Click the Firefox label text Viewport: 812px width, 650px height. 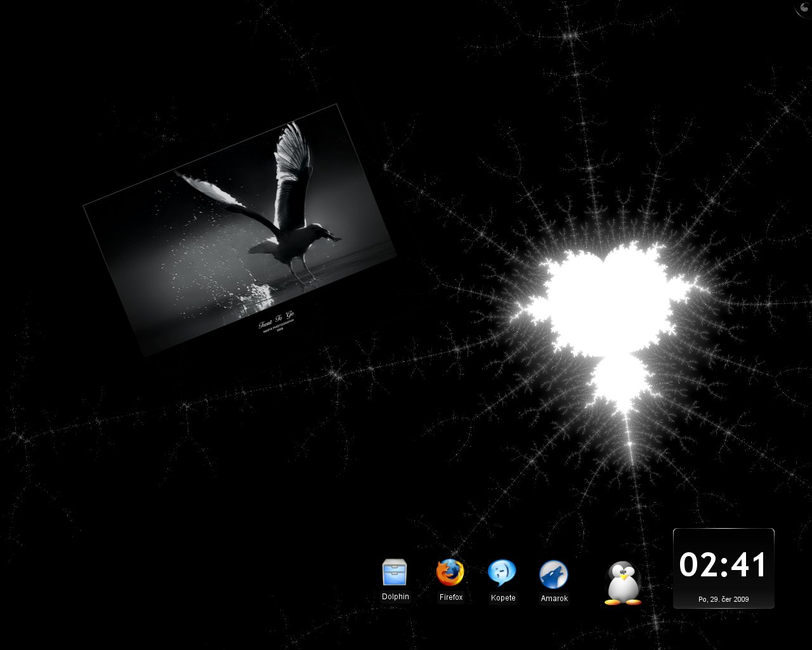click(x=451, y=597)
